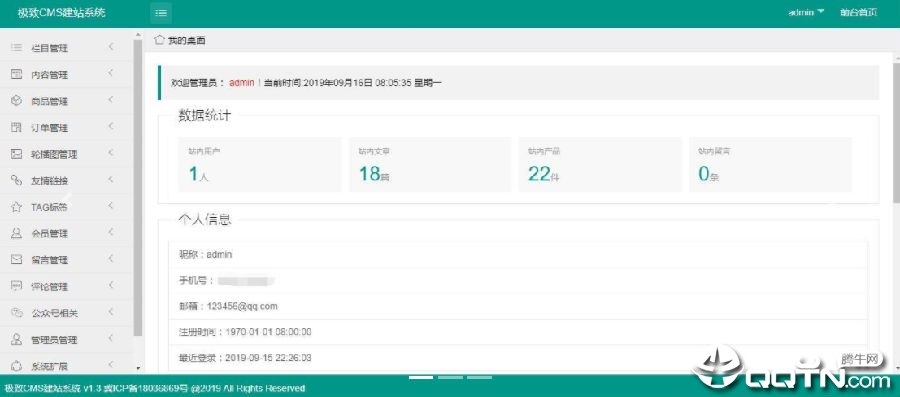Image resolution: width=900 pixels, height=397 pixels.
Task: Select the first slideshow indicator dash
Action: coord(421,377)
